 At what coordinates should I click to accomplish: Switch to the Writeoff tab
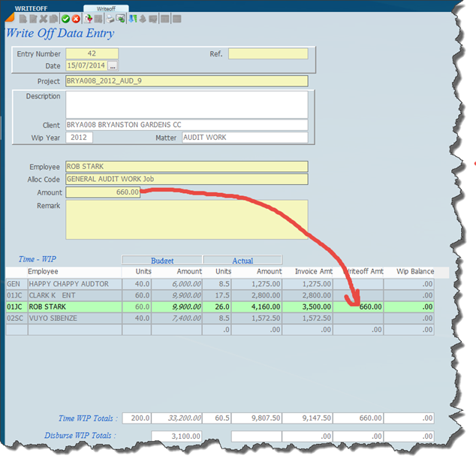tap(104, 8)
